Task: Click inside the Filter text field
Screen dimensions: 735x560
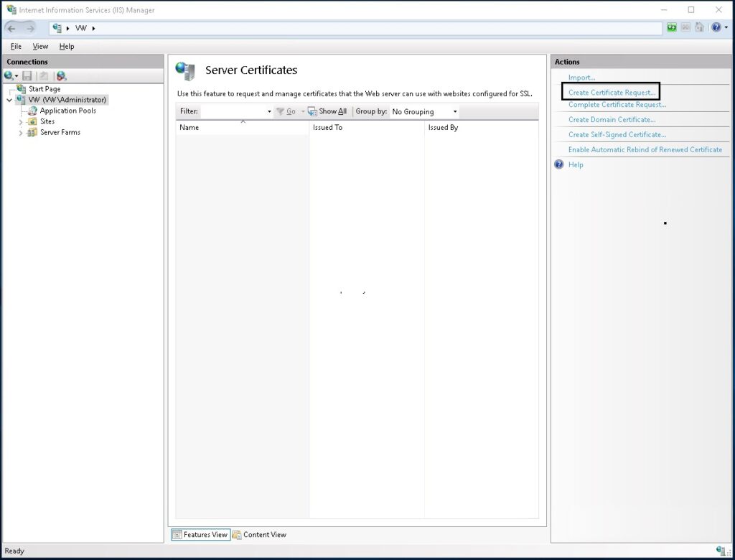Action: coord(233,112)
